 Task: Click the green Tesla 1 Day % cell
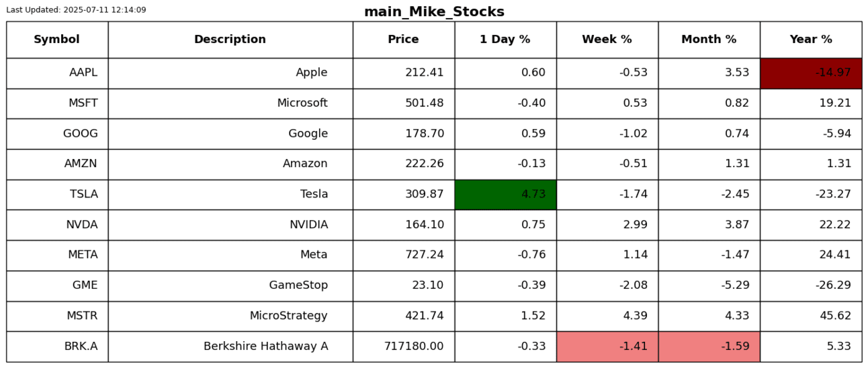[505, 195]
